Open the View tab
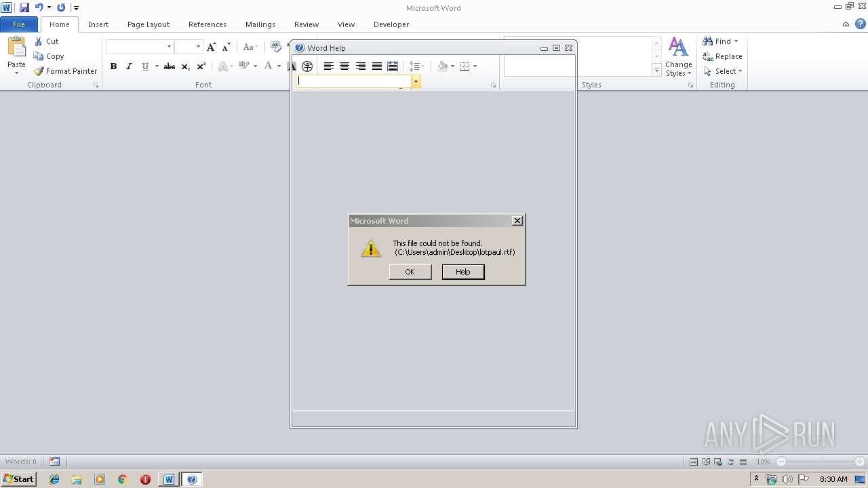This screenshot has height=488, width=868. tap(346, 24)
